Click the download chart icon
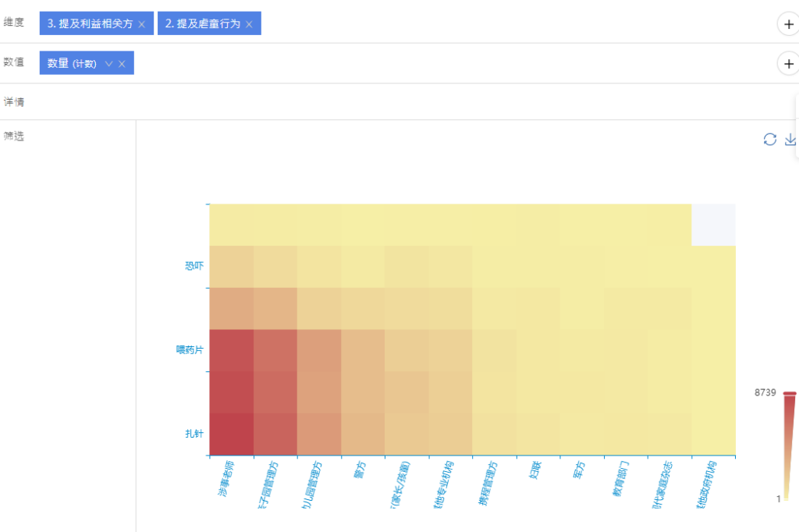The height and width of the screenshot is (532, 799). click(x=790, y=139)
